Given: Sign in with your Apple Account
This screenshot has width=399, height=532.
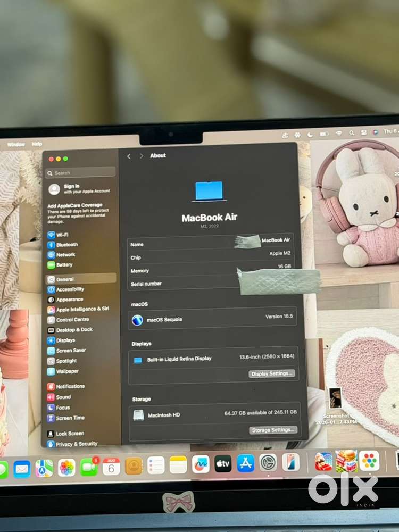Looking at the screenshot, I should tap(79, 189).
